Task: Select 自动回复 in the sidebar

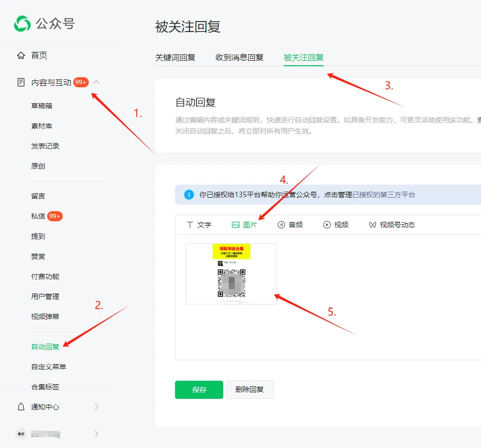Action: pos(45,347)
